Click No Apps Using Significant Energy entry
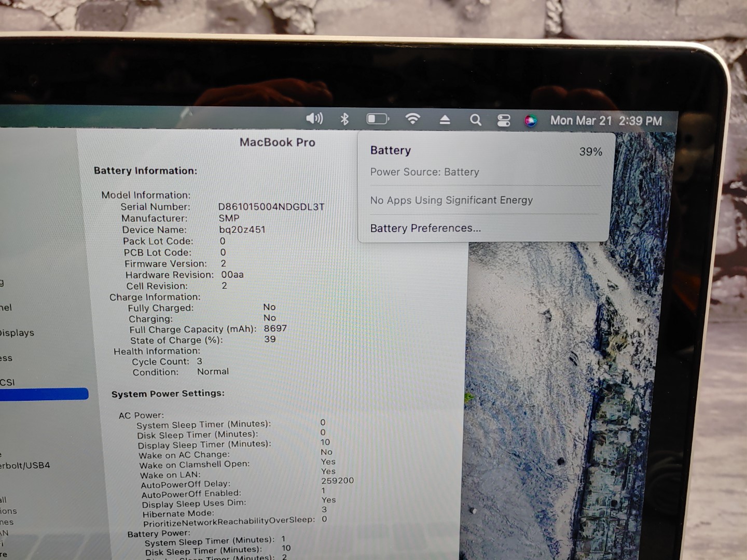The height and width of the screenshot is (560, 747). pyautogui.click(x=451, y=200)
